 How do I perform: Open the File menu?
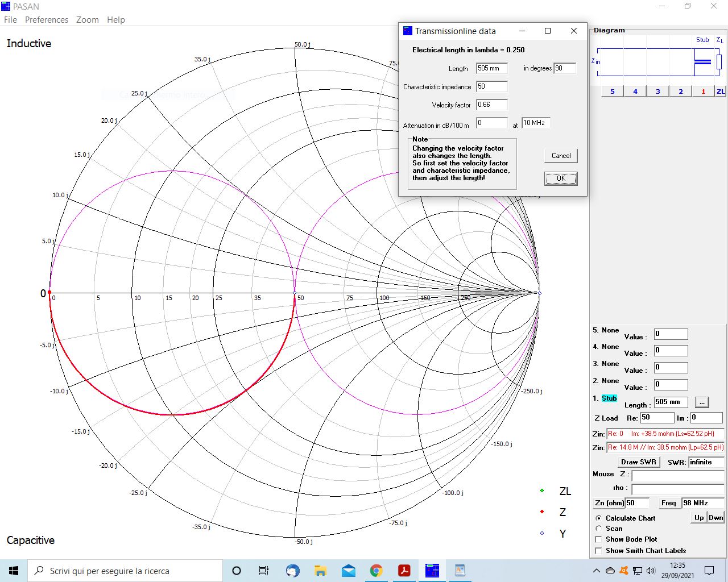point(10,19)
